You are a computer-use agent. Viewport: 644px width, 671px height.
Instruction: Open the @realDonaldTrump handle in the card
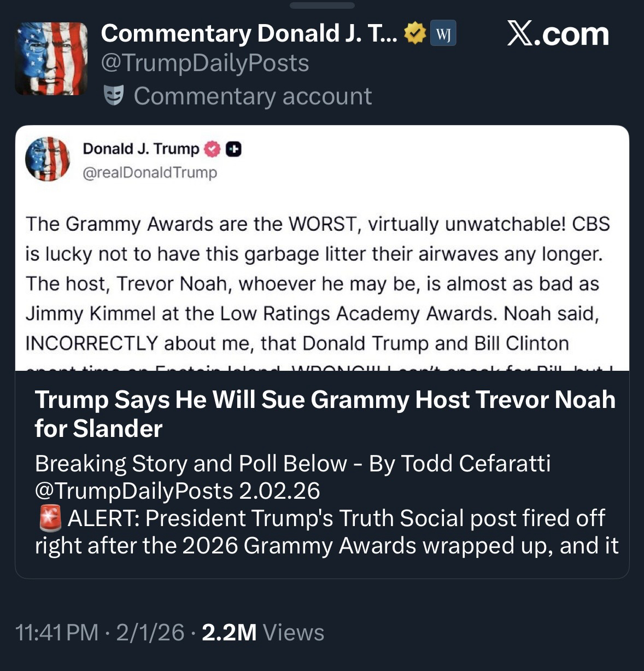tap(150, 172)
